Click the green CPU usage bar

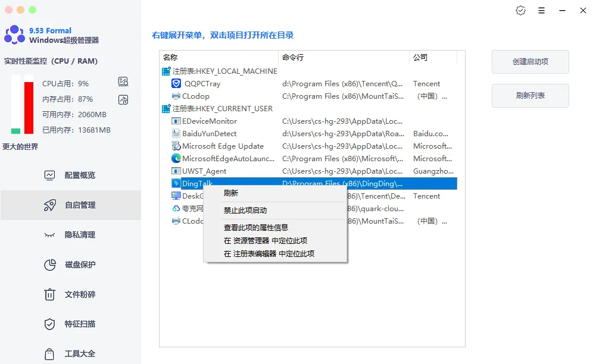click(15, 131)
